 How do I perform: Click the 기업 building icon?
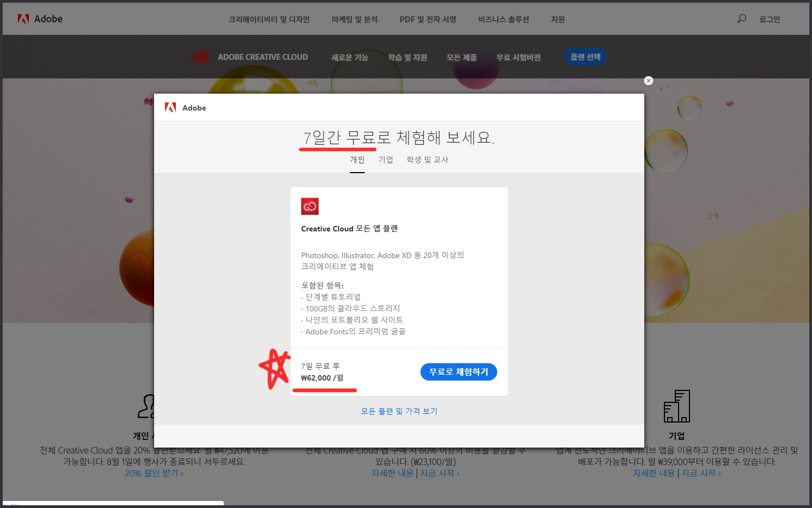[677, 406]
